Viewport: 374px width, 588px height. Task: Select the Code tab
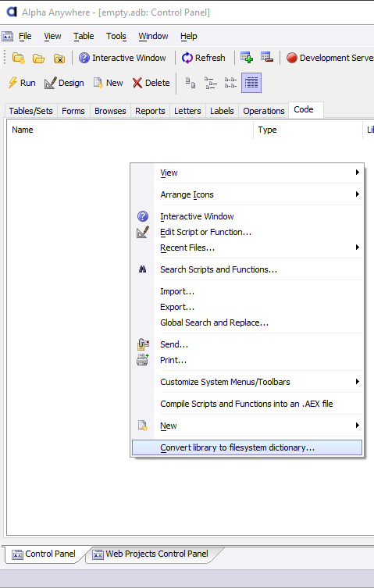pyautogui.click(x=306, y=110)
